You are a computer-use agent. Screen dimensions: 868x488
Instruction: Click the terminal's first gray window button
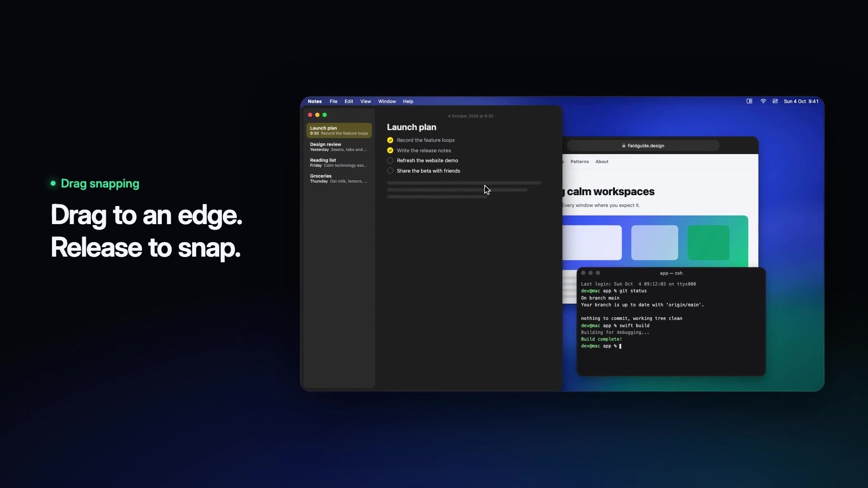(583, 273)
